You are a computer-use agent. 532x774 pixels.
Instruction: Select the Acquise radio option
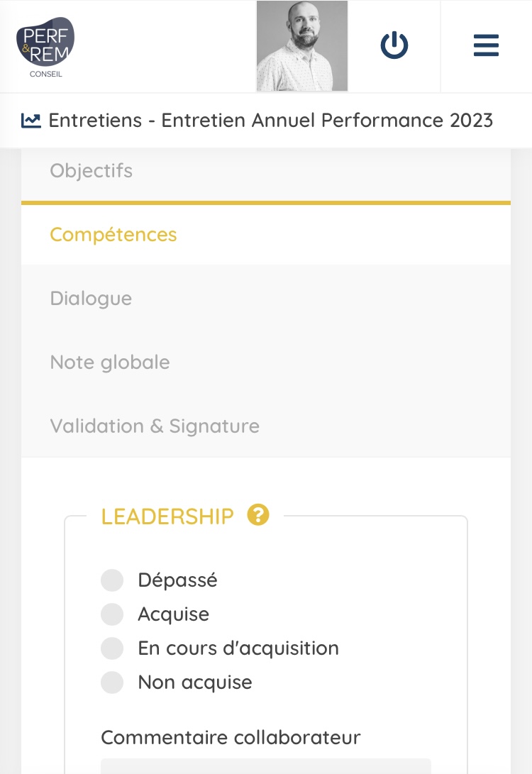(112, 614)
